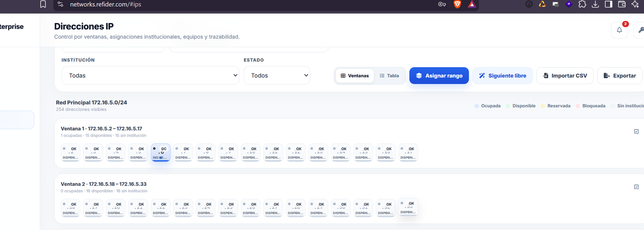Image resolution: width=644 pixels, height=230 pixels.
Task: Open the Leo AI sparkle icon
Action: tap(635, 4)
